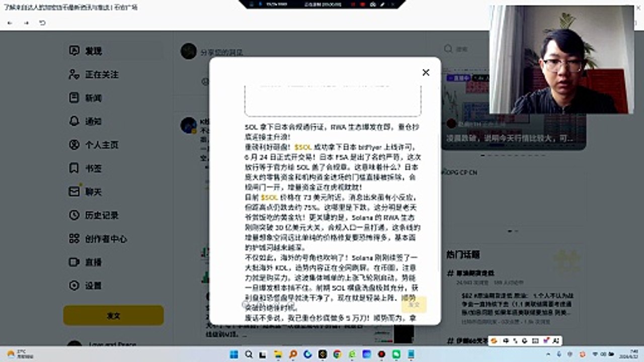Click pause button on recording toolbar
The height and width of the screenshot is (362, 644).
coord(353,4)
